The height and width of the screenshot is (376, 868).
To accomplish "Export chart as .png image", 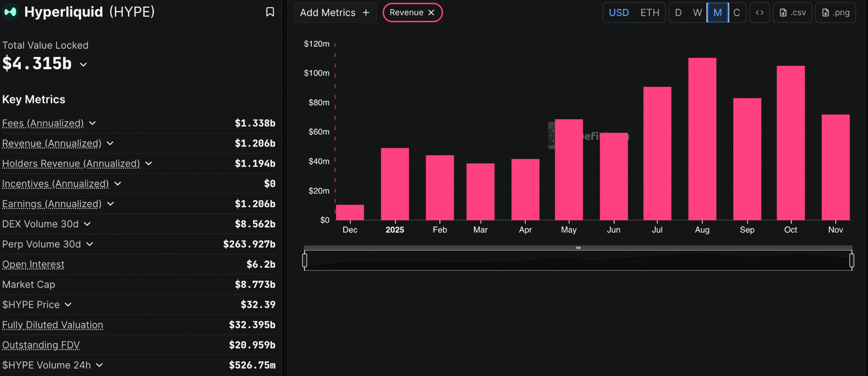I will pyautogui.click(x=835, y=13).
